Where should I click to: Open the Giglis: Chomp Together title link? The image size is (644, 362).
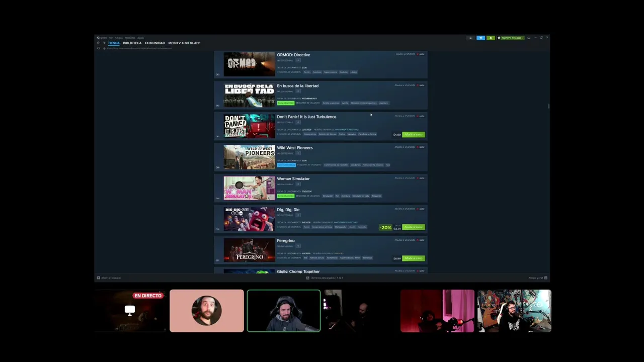298,271
